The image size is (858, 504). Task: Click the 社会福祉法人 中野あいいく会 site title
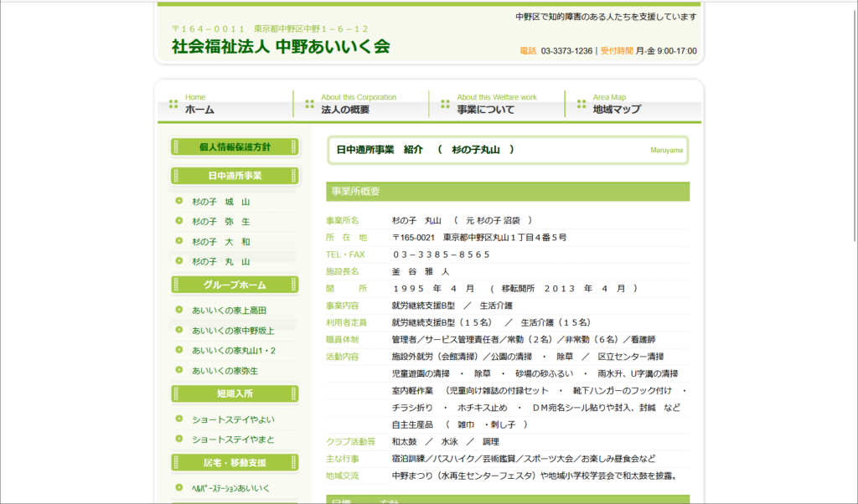[281, 47]
